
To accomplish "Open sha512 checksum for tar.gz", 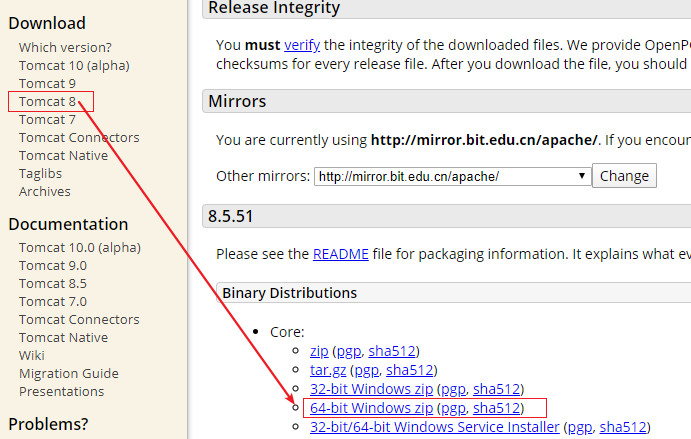I will [410, 370].
